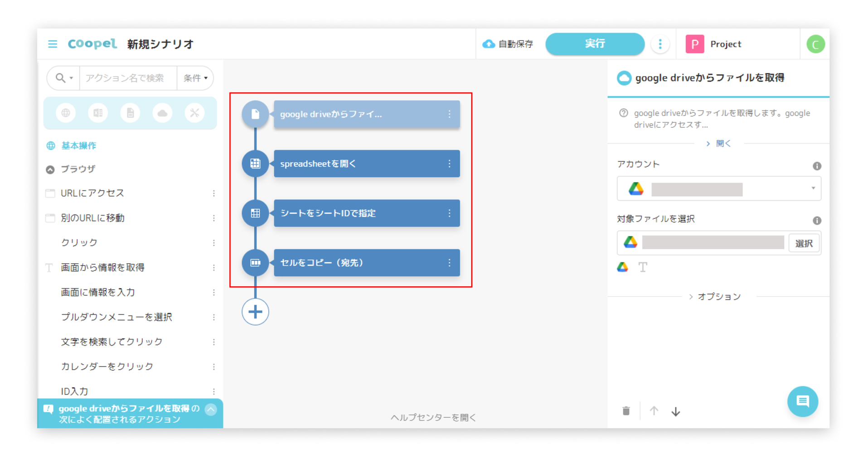Show info for 対象ファイルを選択 field

817,221
